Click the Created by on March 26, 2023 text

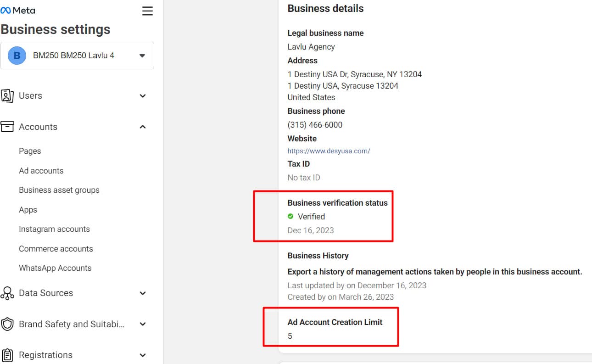(341, 297)
